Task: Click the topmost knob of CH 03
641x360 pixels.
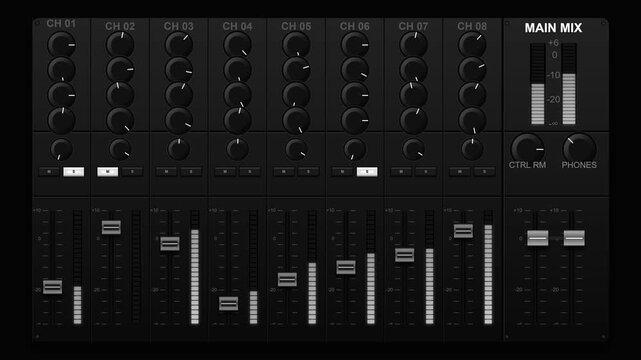Action: [x=179, y=45]
